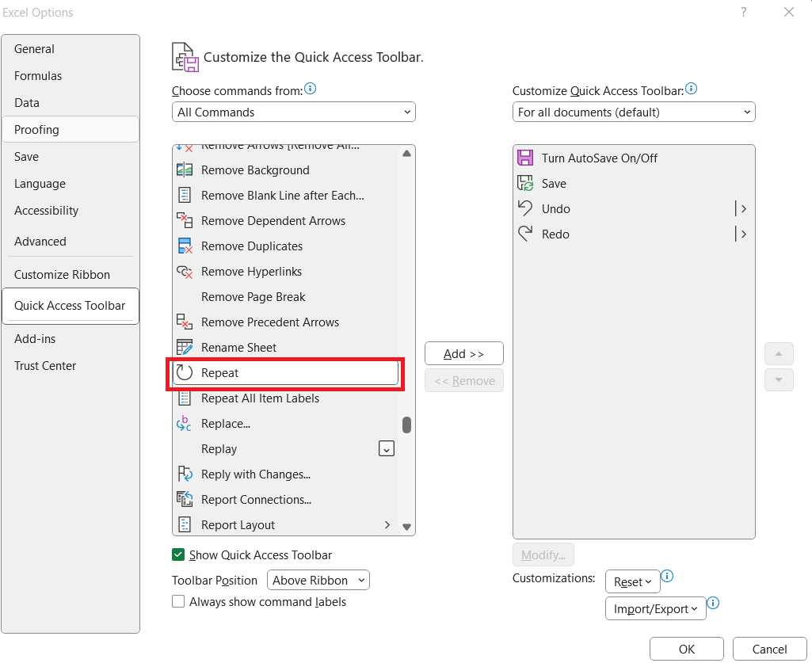This screenshot has width=812, height=663.
Task: Open the Choose commands from dropdown
Action: click(x=294, y=112)
